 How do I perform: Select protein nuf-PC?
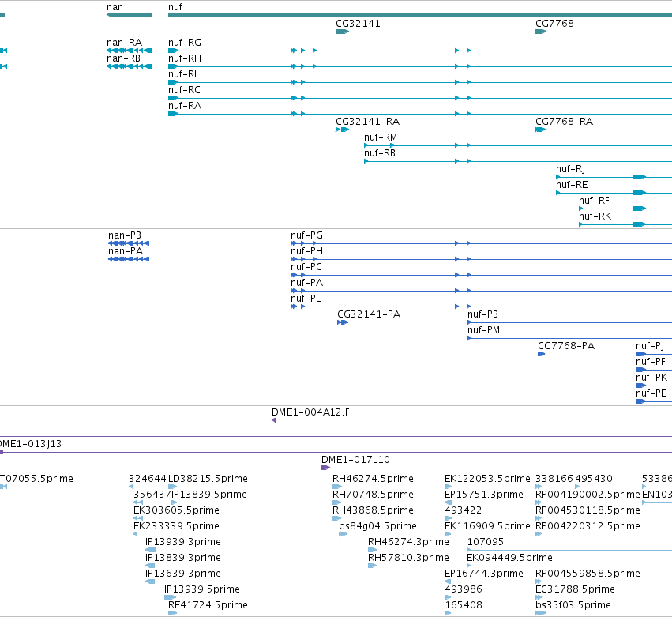(x=306, y=267)
